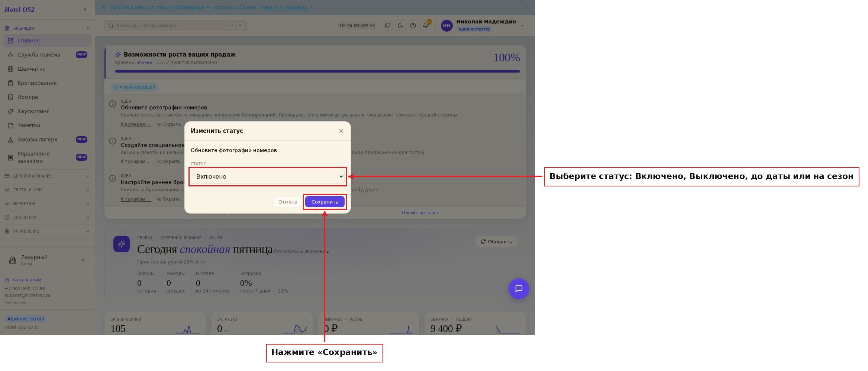Click the sales growth progress bar
The image size is (868, 371).
tap(317, 71)
